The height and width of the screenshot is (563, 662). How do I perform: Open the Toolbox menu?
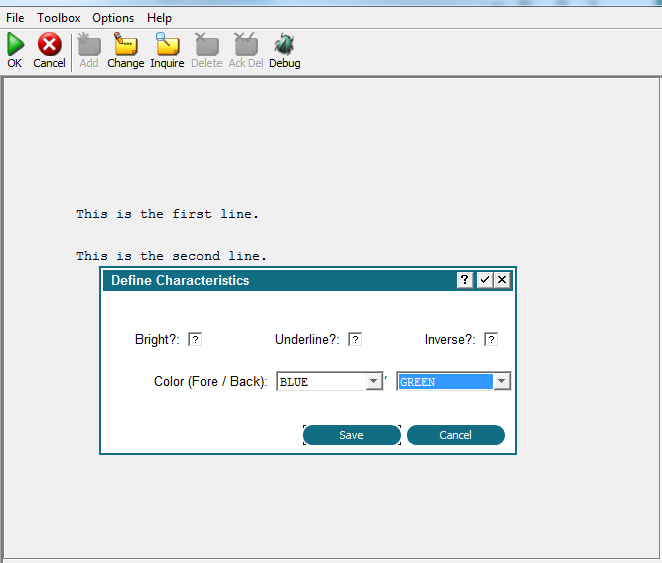59,18
